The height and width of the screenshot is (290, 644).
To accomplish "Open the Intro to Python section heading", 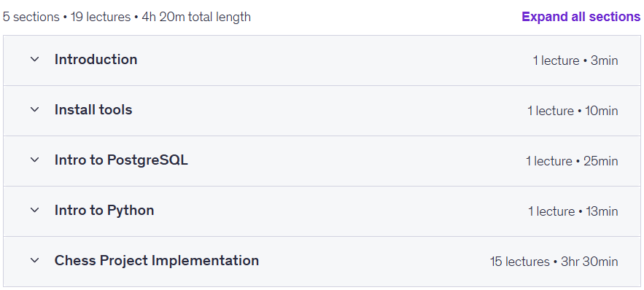I will coord(104,210).
